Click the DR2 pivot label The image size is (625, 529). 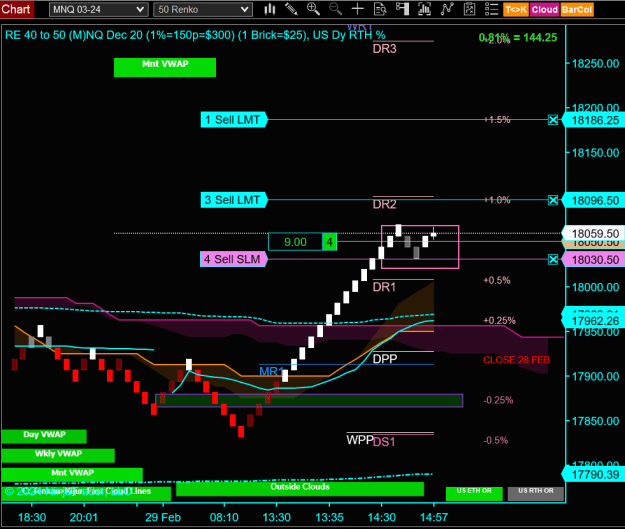click(384, 204)
